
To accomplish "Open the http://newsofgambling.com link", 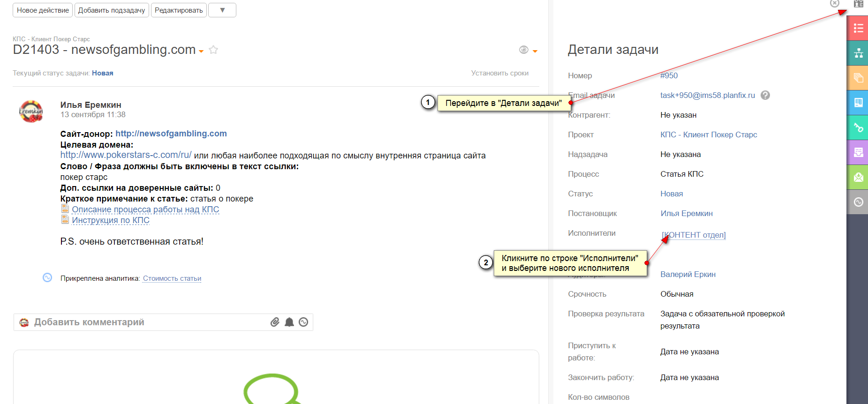I will (x=171, y=134).
